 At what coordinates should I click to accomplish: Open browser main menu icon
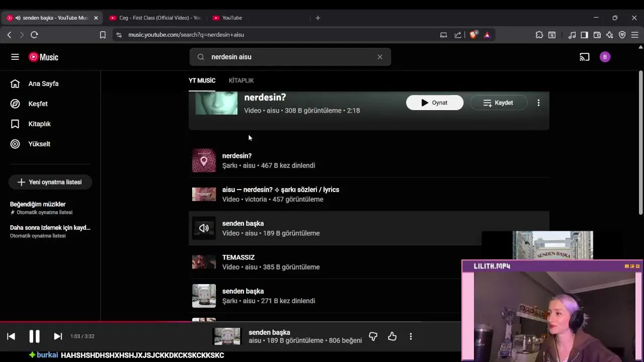click(635, 35)
